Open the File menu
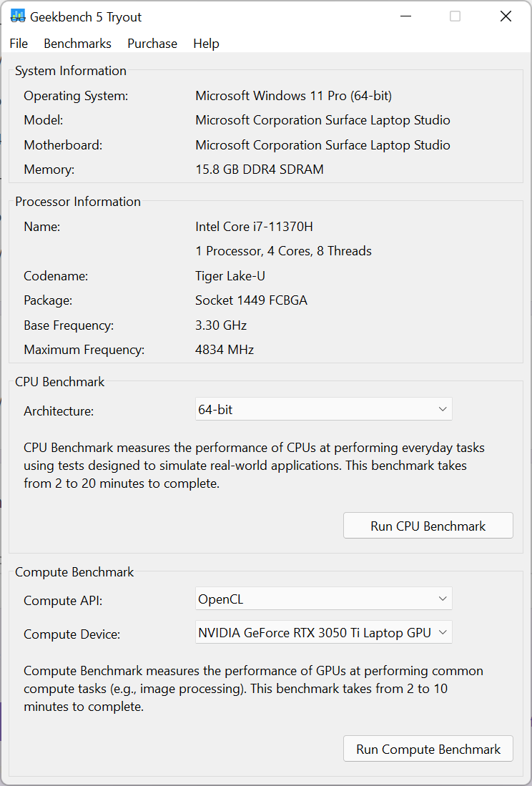532x786 pixels. [19, 44]
